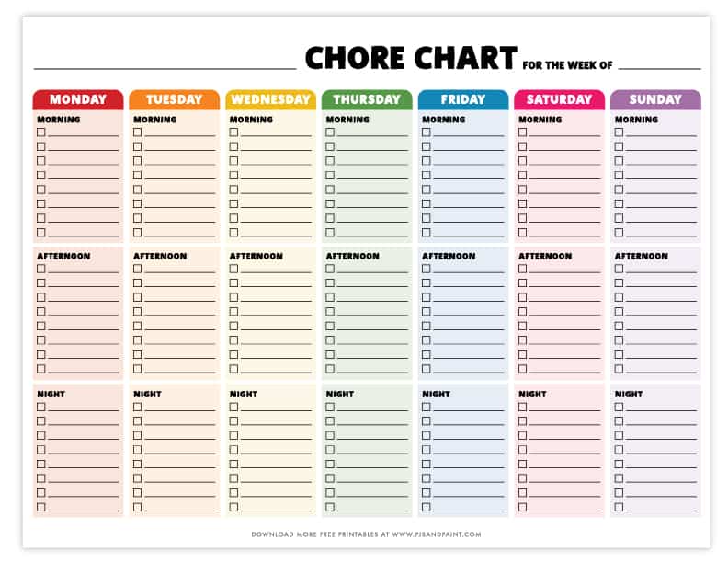This screenshot has width=728, height=563.
Task: Click the purple Sunday header
Action: [x=655, y=99]
